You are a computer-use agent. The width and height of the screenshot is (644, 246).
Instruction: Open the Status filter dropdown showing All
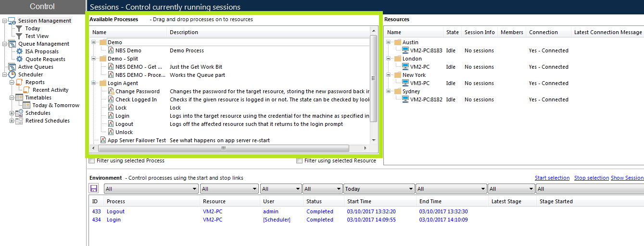click(x=322, y=189)
